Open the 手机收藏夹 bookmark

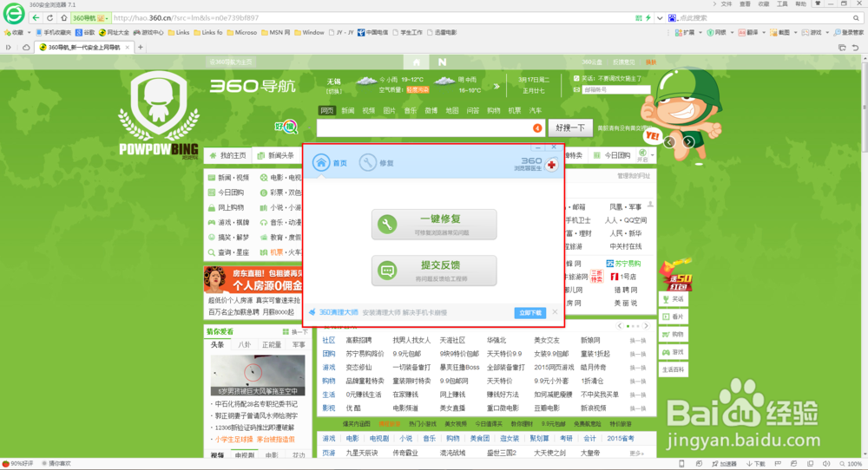pyautogui.click(x=54, y=33)
